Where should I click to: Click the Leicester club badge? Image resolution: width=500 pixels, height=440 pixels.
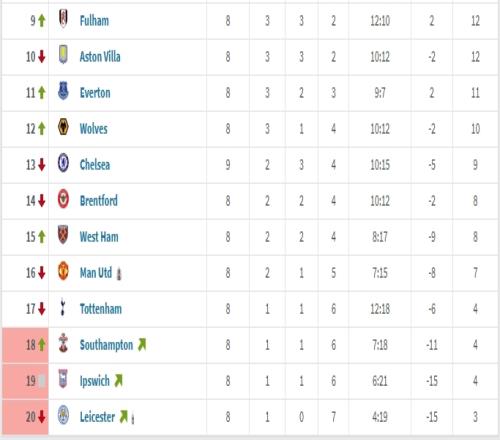63,415
